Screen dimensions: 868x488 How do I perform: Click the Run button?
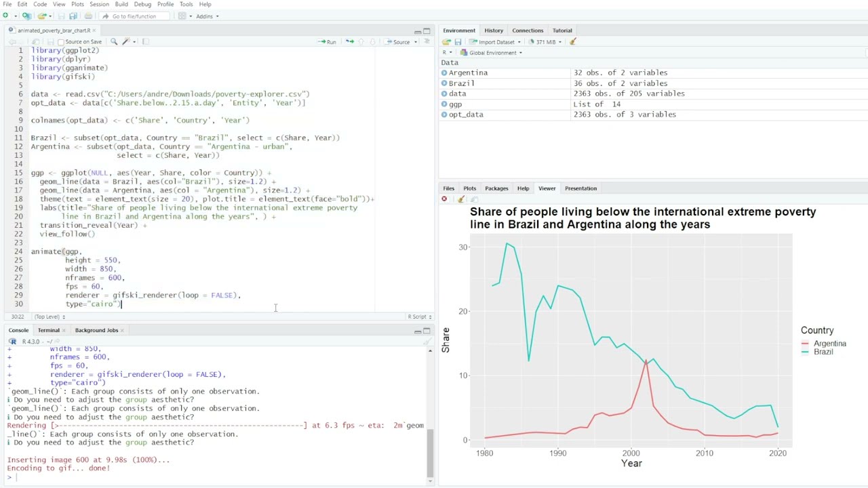[328, 42]
